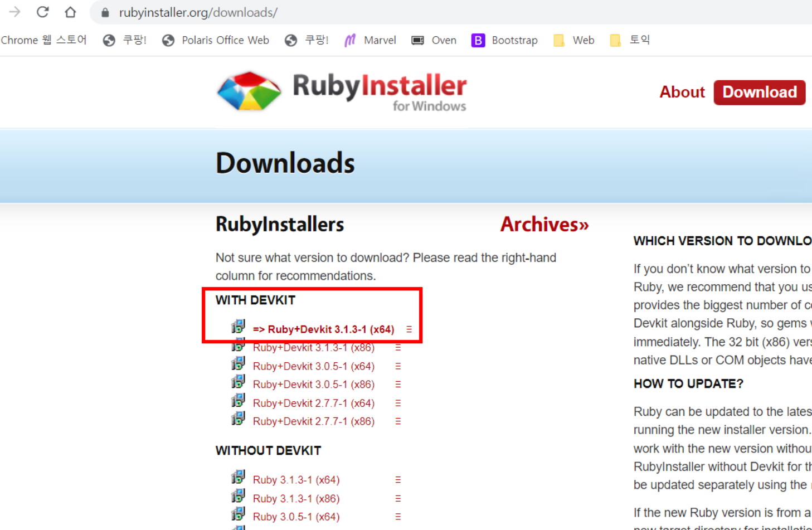The height and width of the screenshot is (530, 812).
Task: Click the HOW TO UPDATE? heading
Action: (688, 384)
